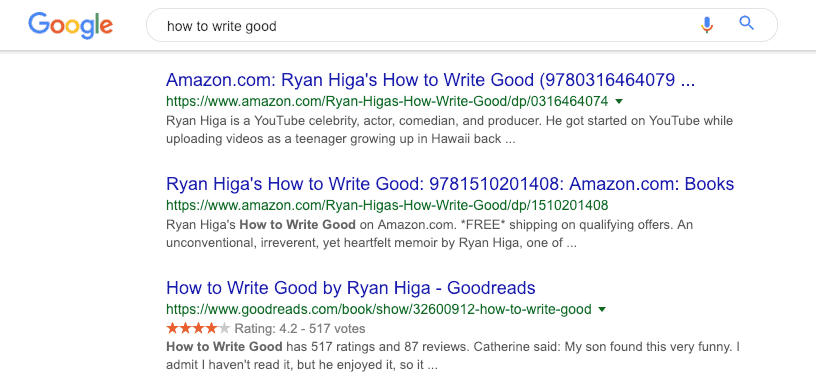Image resolution: width=816 pixels, height=391 pixels.
Task: Open the result titled 'Ryan Higa's How to Write Good: 9781510201408'
Action: click(450, 184)
